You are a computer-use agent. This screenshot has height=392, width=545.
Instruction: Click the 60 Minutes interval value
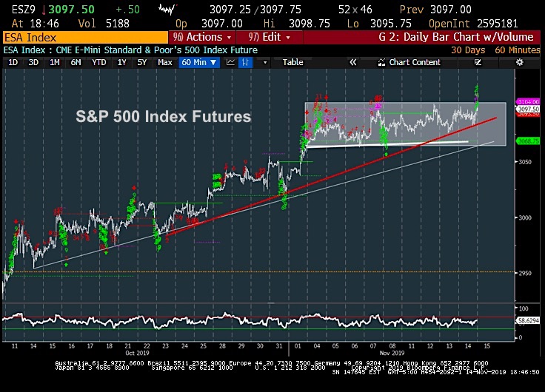[517, 50]
